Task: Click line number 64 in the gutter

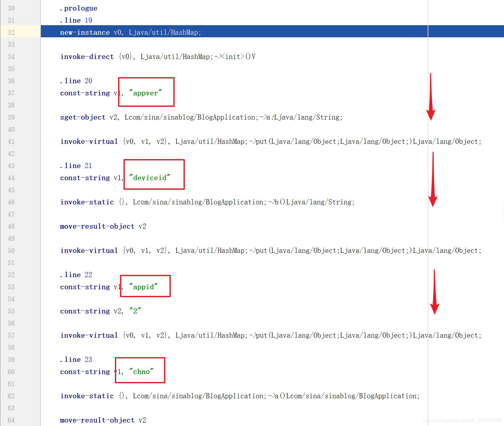Action: coord(11,420)
